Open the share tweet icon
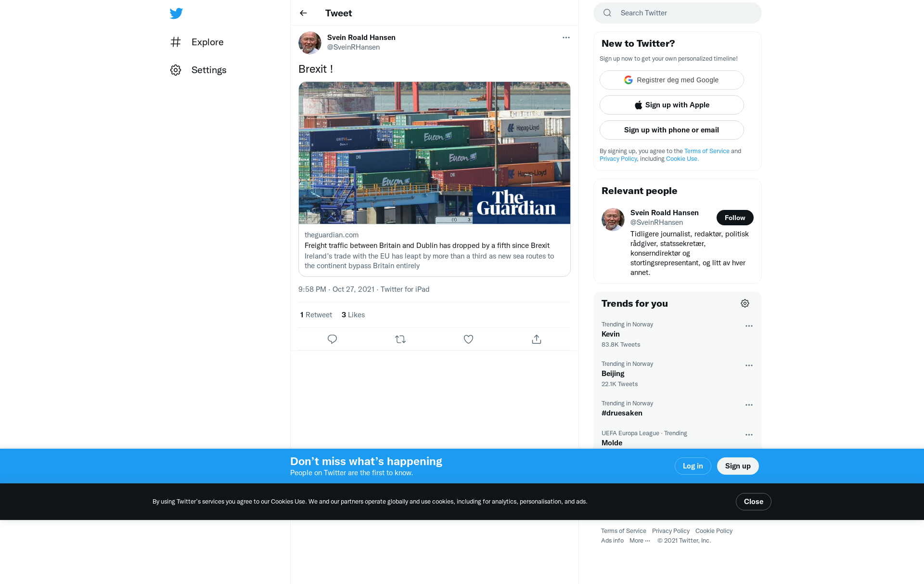This screenshot has width=924, height=584. click(537, 339)
